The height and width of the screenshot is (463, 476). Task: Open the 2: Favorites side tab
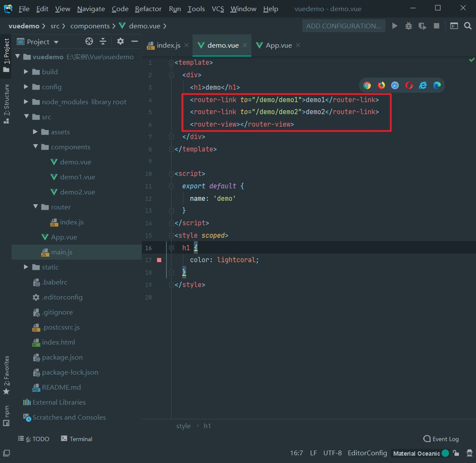6,375
